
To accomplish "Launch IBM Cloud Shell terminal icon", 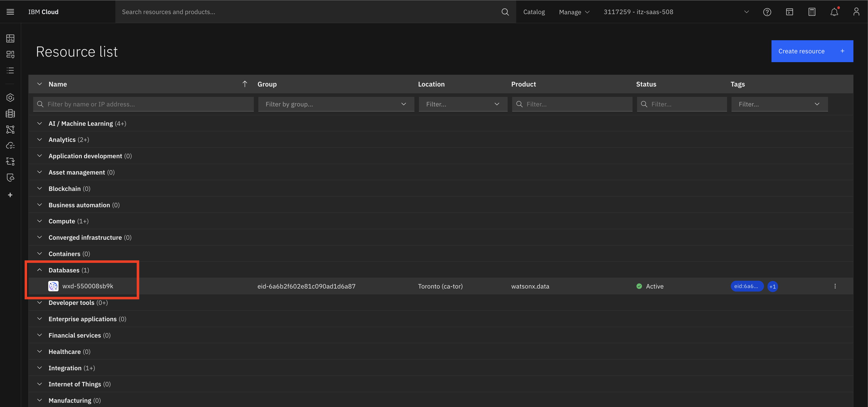I will tap(790, 12).
